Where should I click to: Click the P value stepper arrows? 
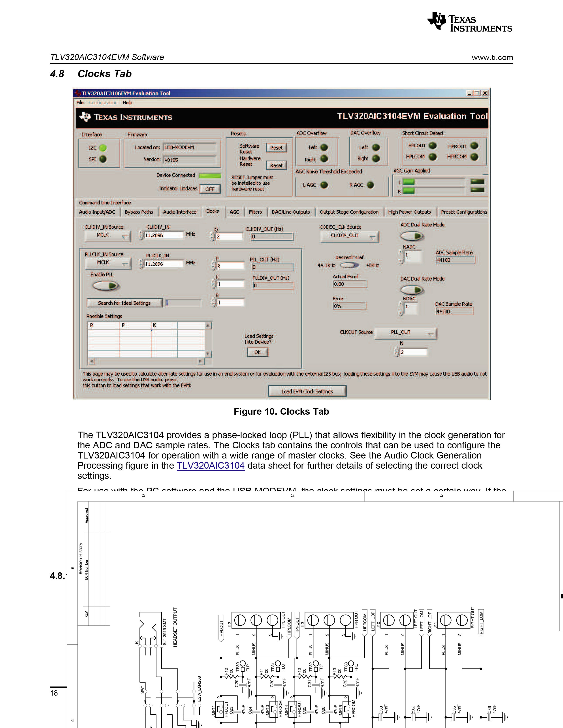pos(213,265)
